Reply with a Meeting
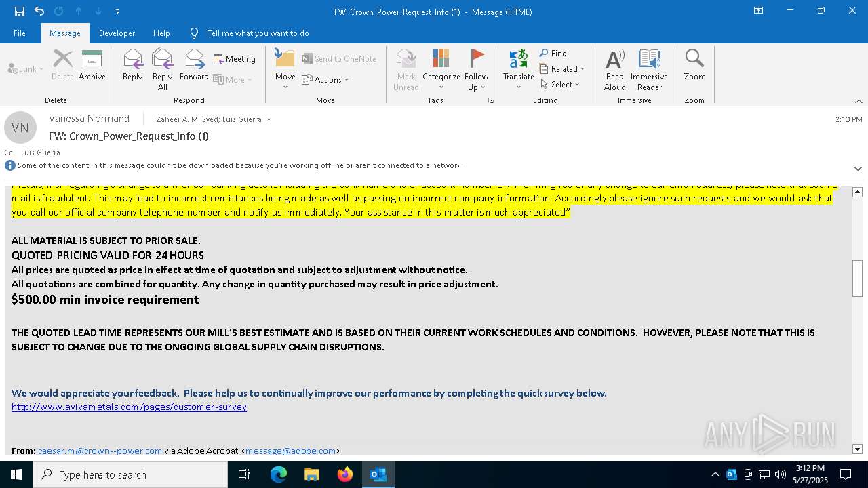868x488 pixels. (x=235, y=59)
